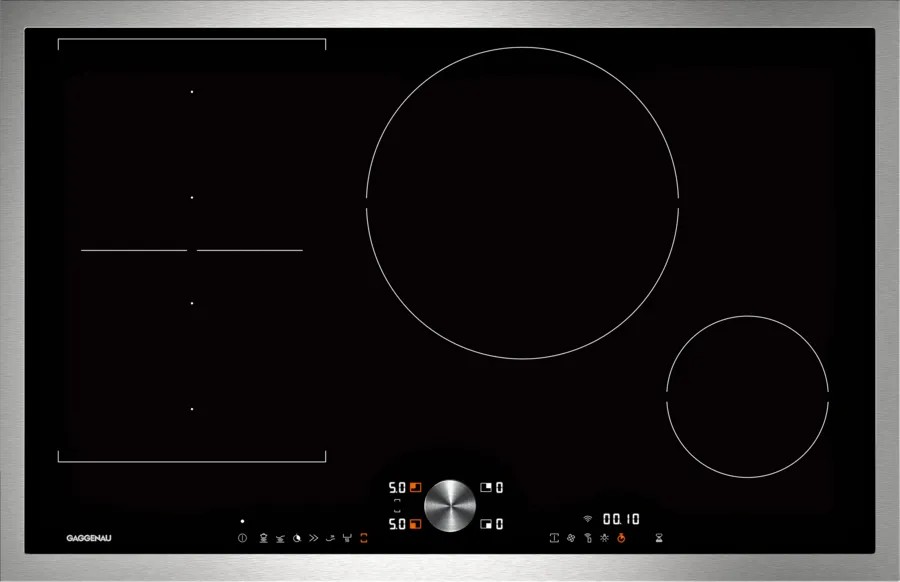
Task: Tap the stainless steel twist-pad control knob
Action: (x=450, y=506)
